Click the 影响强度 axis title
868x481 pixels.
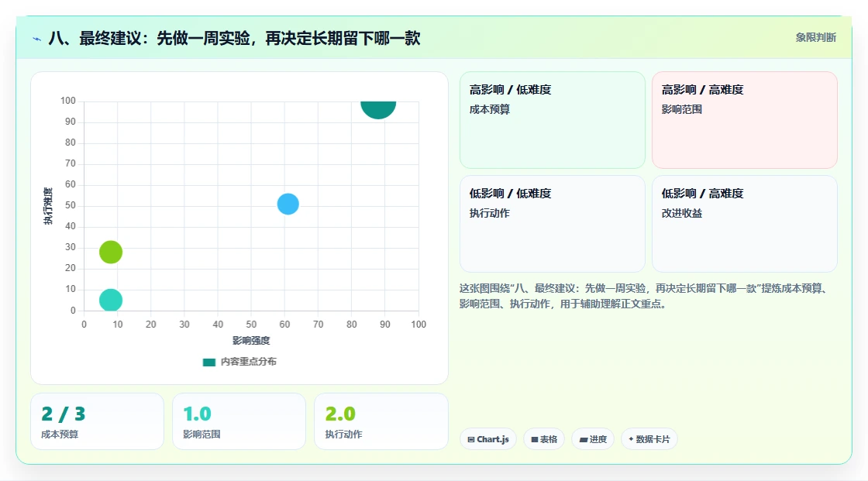251,340
